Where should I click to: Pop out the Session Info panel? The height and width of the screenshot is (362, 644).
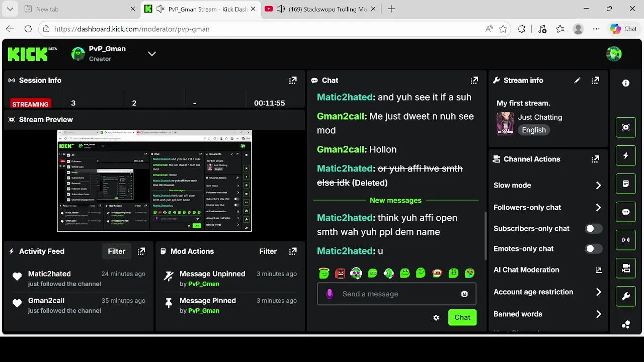click(x=293, y=80)
